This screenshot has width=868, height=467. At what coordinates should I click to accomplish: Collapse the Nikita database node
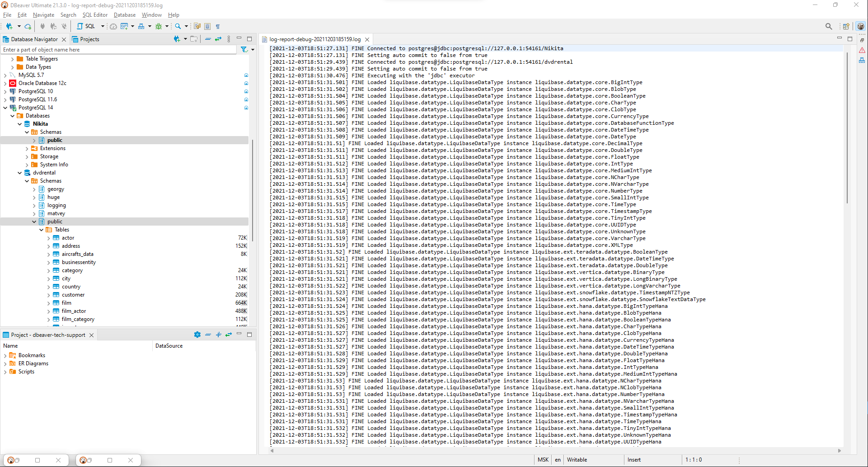tap(19, 124)
